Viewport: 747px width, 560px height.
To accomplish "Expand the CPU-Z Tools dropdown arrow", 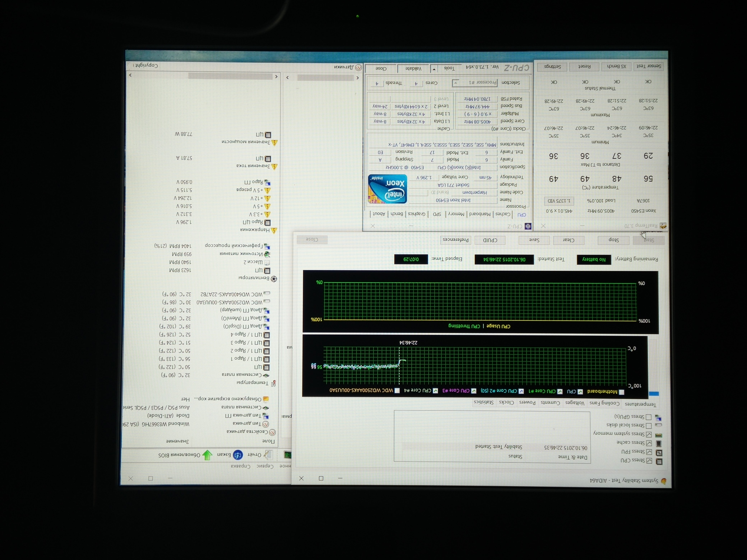I will click(x=434, y=69).
